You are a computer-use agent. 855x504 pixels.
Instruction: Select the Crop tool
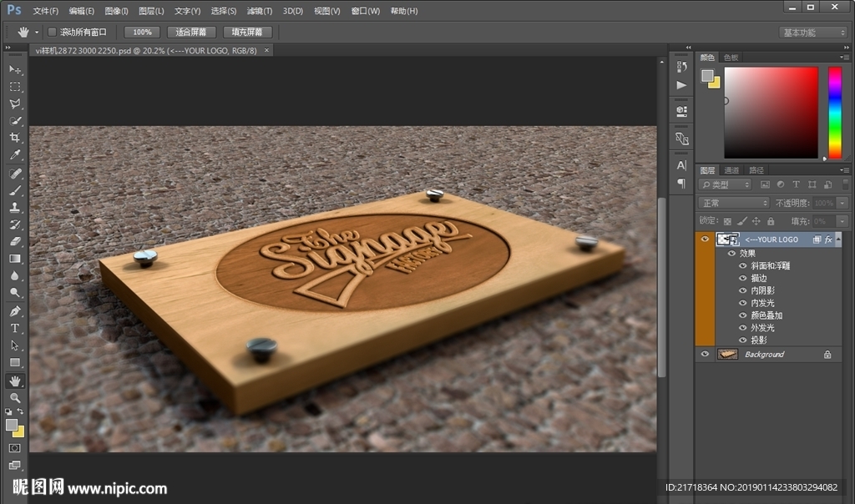coord(15,138)
